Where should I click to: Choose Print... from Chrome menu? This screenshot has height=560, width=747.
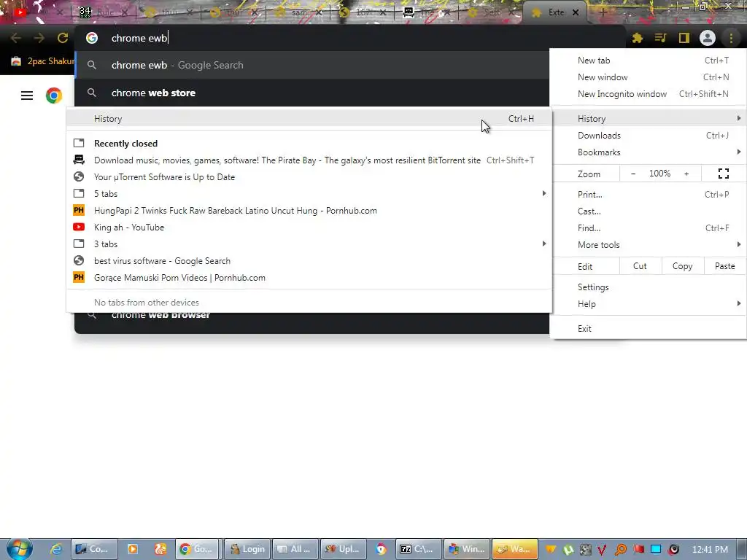tap(648, 194)
